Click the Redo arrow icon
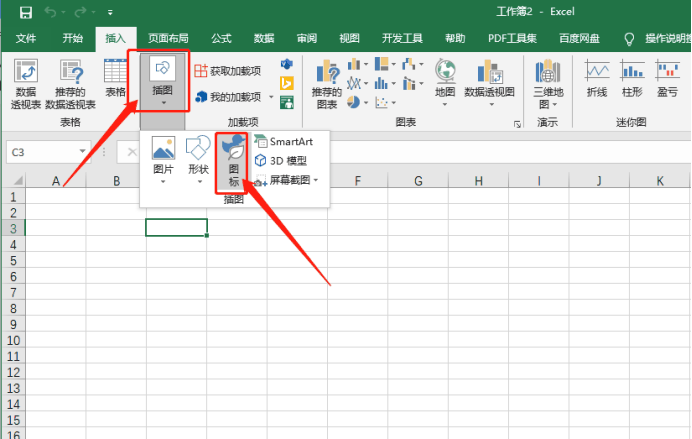Screen dimensions: 692x439 coord(80,12)
